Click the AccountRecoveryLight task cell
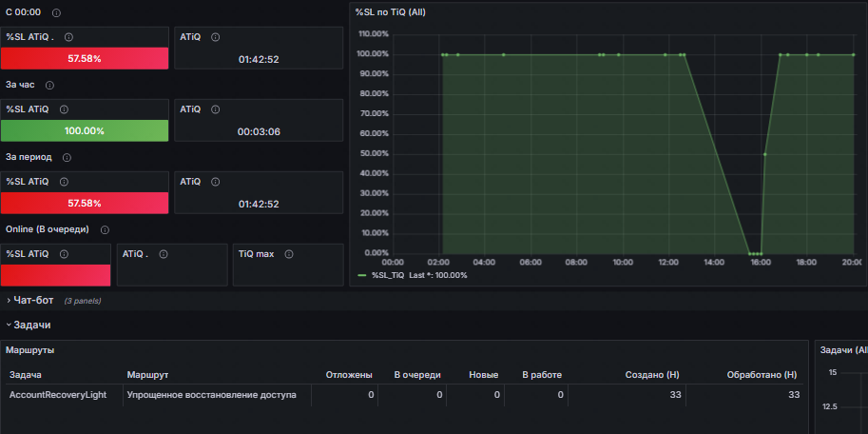868x434 pixels. point(56,395)
